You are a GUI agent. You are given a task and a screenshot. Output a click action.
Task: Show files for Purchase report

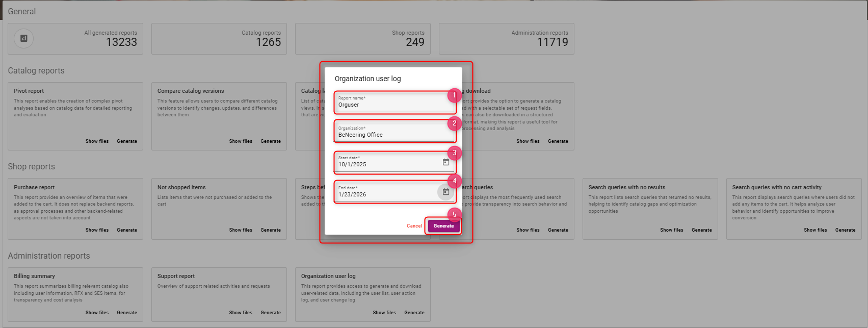[x=97, y=230]
